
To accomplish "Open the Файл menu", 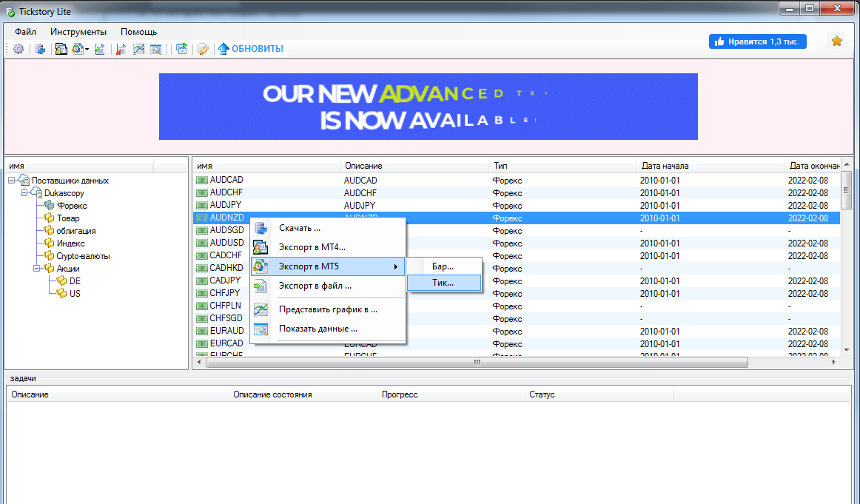I will (25, 32).
